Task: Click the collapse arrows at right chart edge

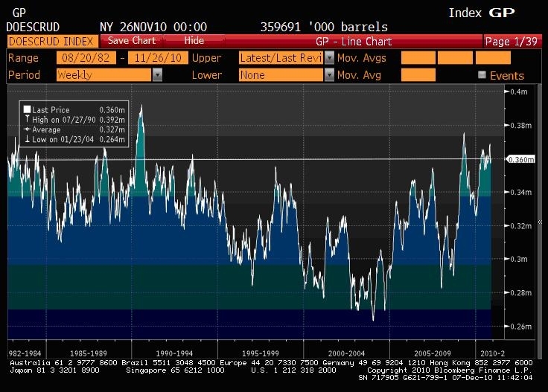Action: click(x=540, y=222)
